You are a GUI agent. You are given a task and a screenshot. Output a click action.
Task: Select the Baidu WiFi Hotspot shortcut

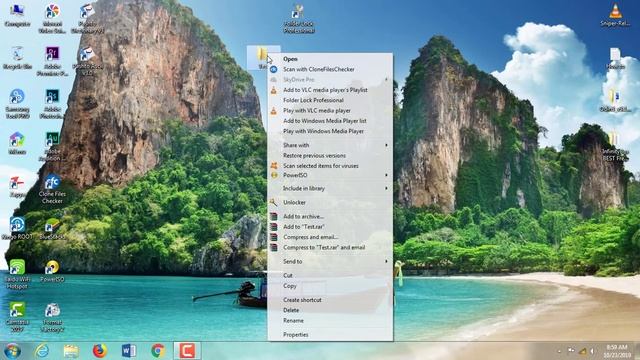(x=17, y=275)
